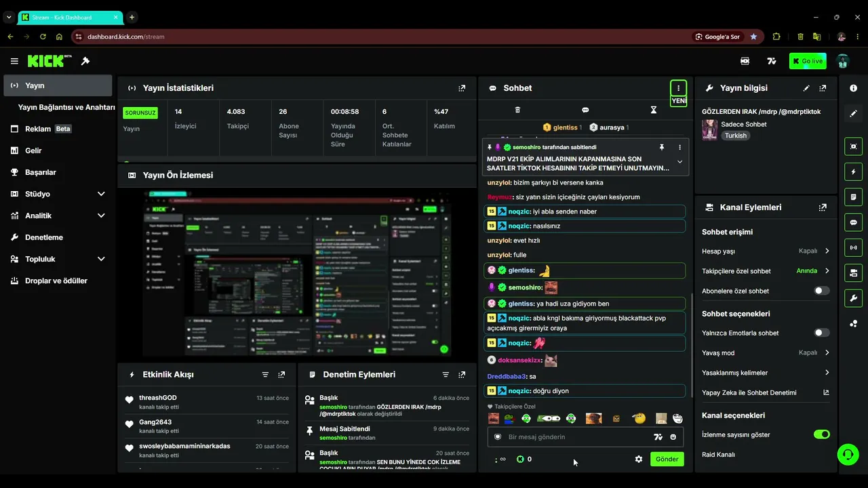Bookmark this page with the star icon
This screenshot has height=488, width=868.
[753, 37]
